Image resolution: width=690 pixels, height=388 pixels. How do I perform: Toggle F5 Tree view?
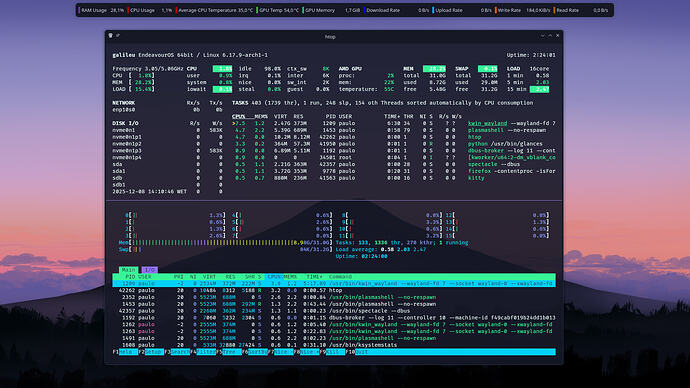229,352
